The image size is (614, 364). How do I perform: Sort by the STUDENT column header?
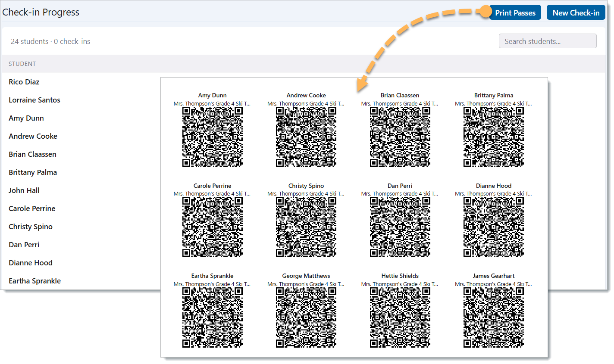[x=22, y=64]
